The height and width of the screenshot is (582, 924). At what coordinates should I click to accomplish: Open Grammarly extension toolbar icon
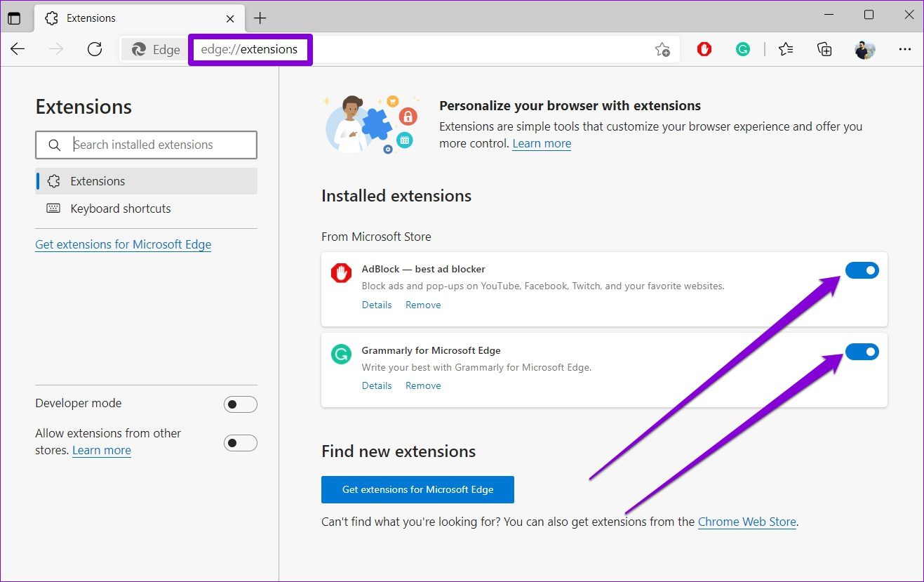point(743,49)
